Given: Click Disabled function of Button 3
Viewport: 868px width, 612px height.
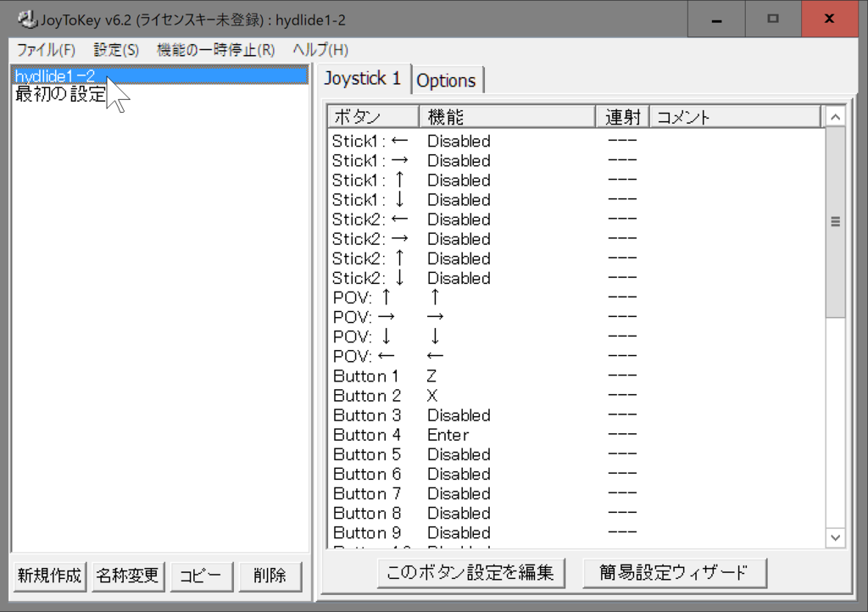Looking at the screenshot, I should tap(459, 415).
